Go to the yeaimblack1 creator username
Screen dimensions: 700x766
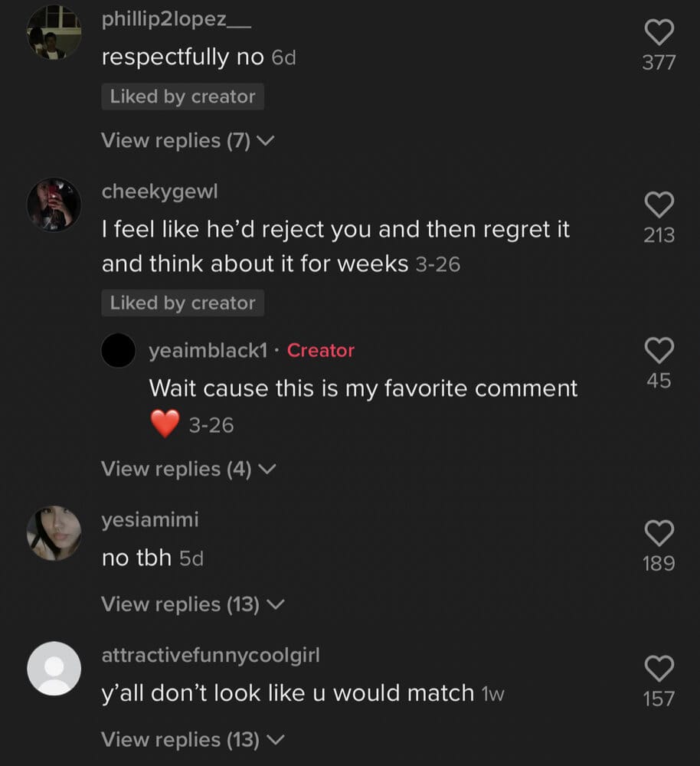tap(208, 351)
